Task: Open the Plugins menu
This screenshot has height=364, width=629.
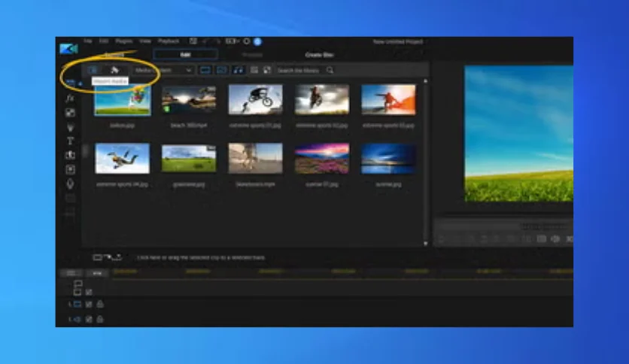Action: click(x=124, y=41)
